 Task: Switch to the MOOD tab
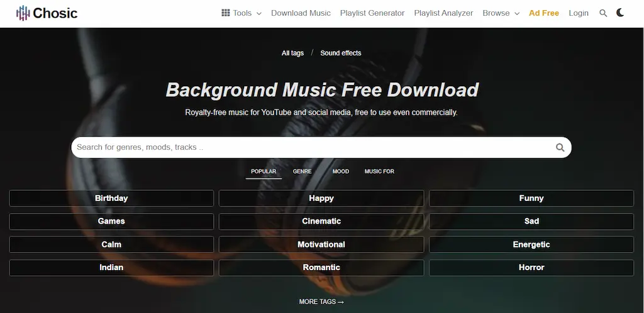[340, 171]
